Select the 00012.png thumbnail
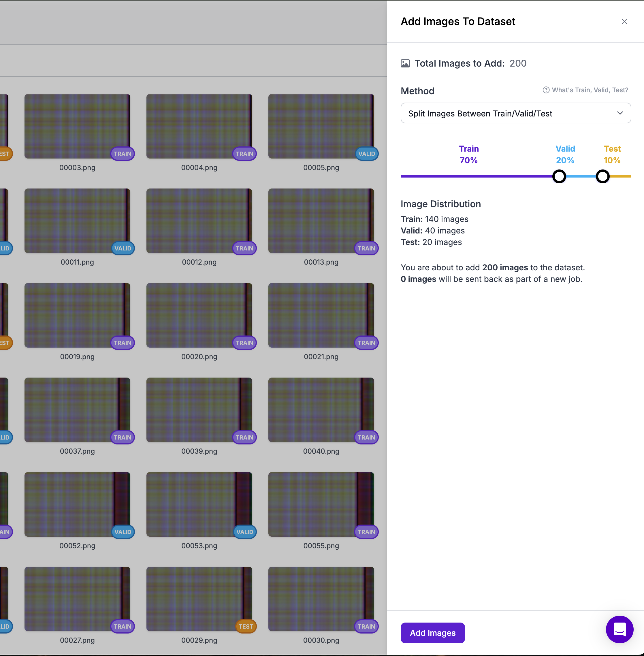Image resolution: width=644 pixels, height=656 pixels. tap(199, 220)
